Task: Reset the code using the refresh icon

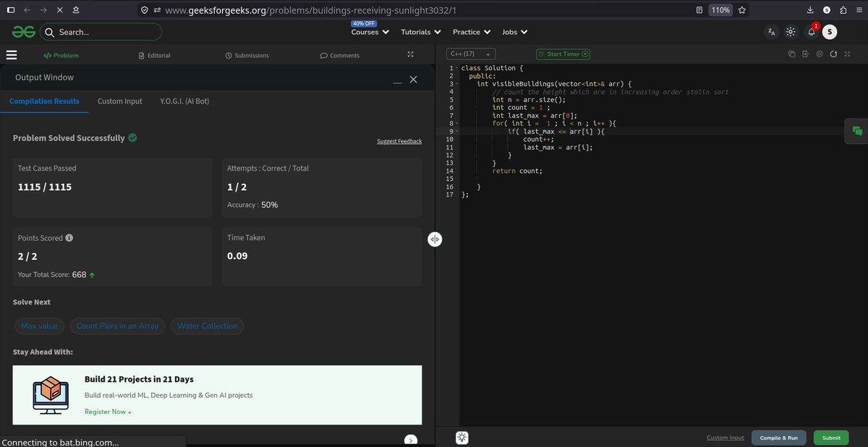Action: pos(833,54)
